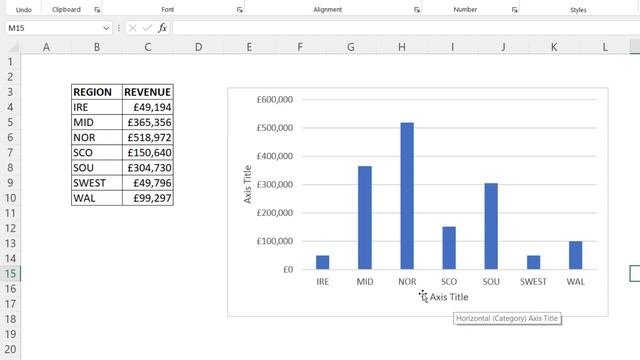The height and width of the screenshot is (360, 640).
Task: Click the MID bar in the chart
Action: [365, 218]
